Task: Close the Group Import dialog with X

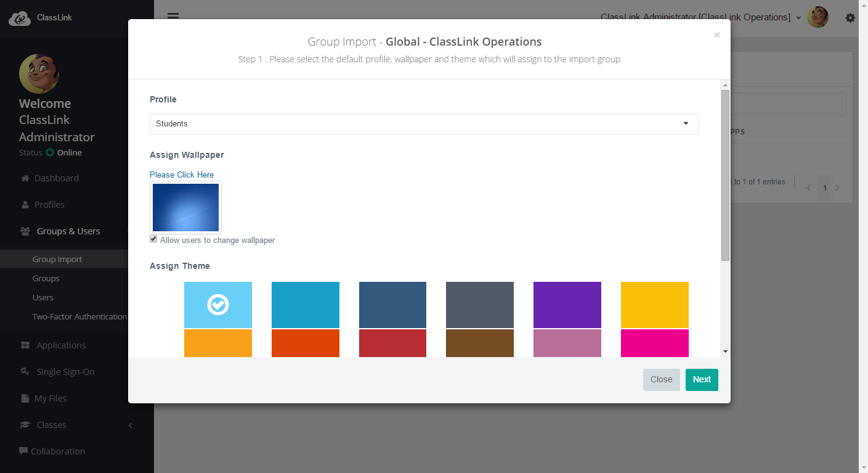Action: (x=716, y=35)
